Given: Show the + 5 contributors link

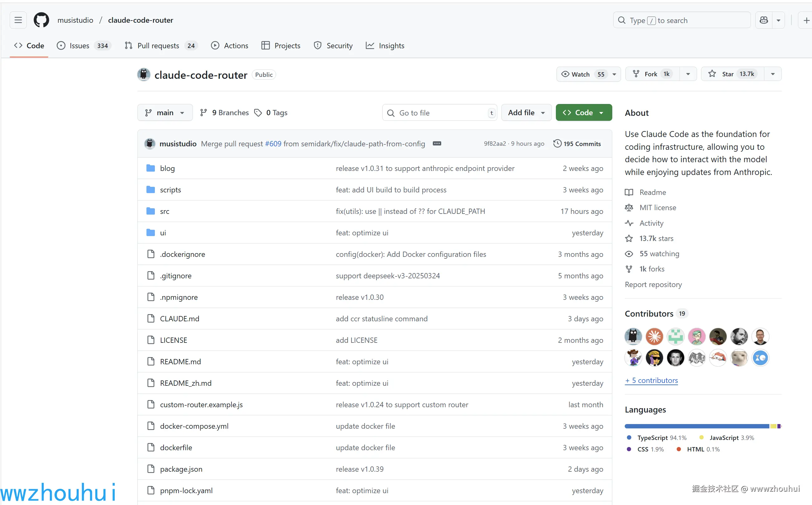Looking at the screenshot, I should click(x=652, y=381).
